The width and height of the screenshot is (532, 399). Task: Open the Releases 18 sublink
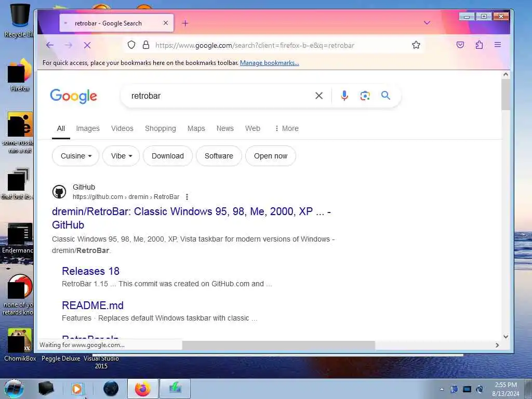tap(90, 271)
